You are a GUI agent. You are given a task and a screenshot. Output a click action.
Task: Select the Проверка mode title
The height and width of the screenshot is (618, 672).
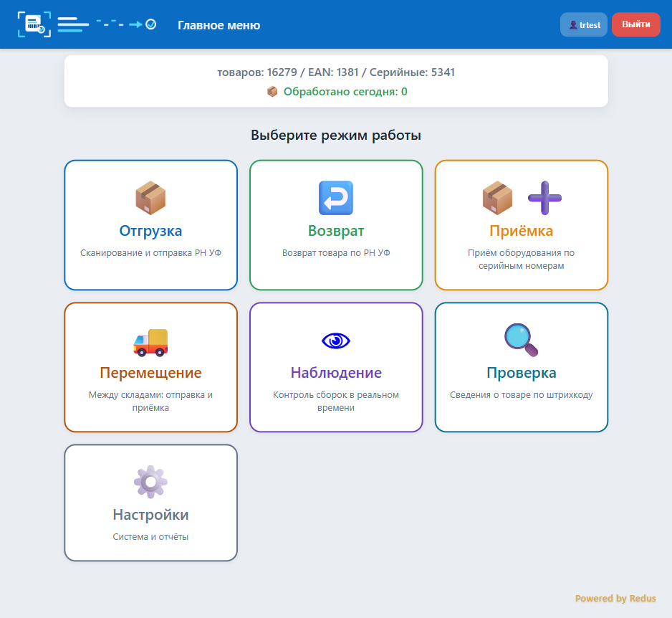pos(521,373)
